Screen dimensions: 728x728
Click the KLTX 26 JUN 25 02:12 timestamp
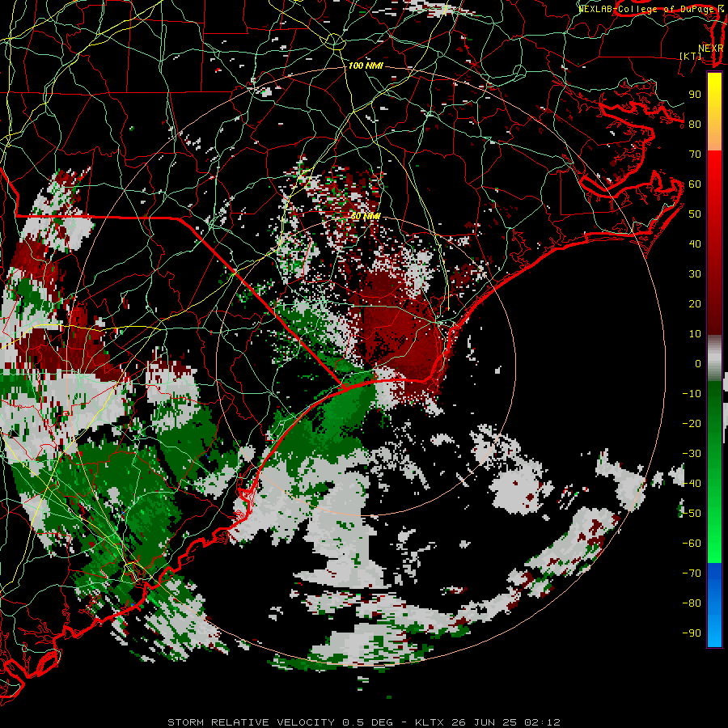pos(488,722)
